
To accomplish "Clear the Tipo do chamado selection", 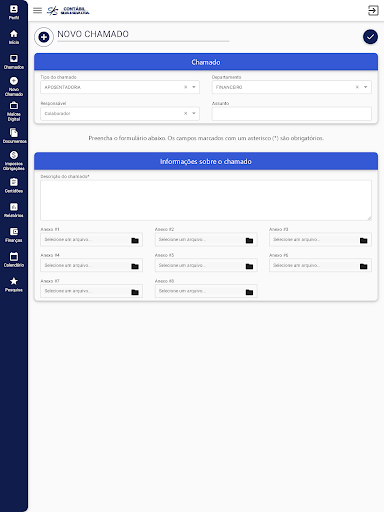I will (x=186, y=87).
